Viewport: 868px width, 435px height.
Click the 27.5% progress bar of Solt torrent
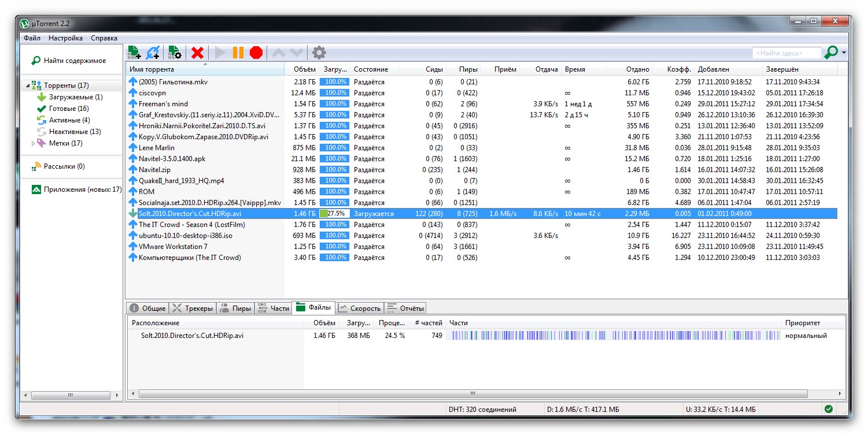[334, 214]
